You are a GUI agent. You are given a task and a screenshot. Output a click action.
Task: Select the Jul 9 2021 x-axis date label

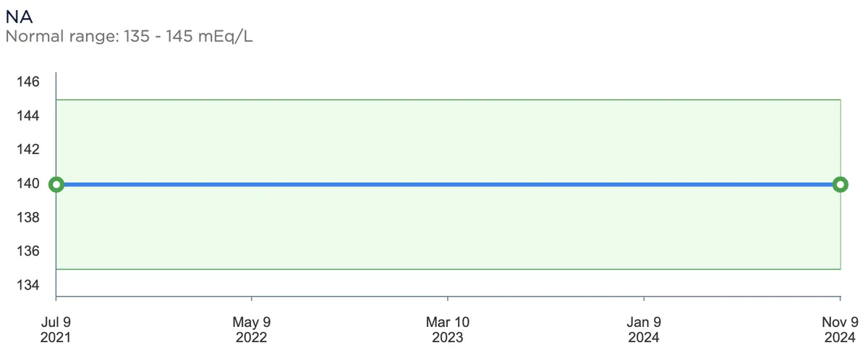coord(56,329)
